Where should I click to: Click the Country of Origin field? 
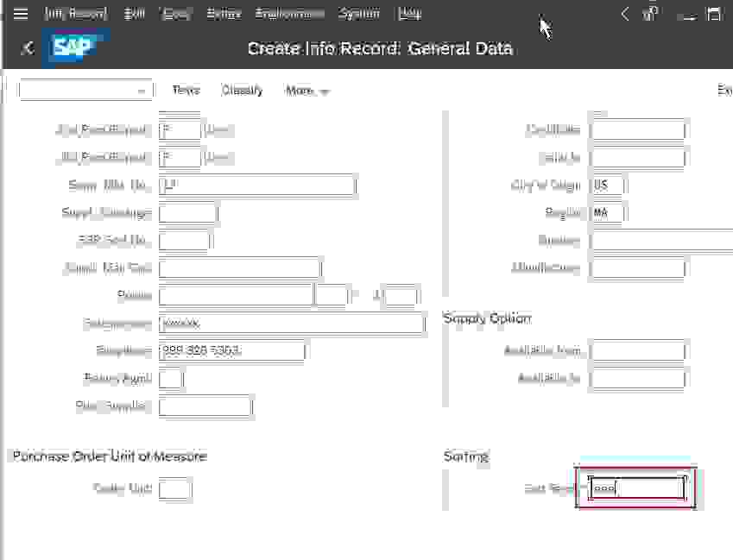pos(607,186)
